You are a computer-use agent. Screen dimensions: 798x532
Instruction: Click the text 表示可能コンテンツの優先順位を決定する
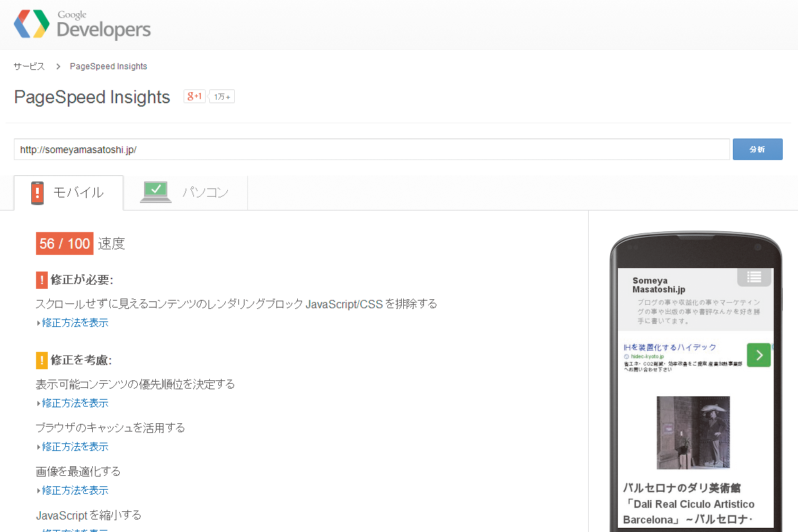[135, 384]
